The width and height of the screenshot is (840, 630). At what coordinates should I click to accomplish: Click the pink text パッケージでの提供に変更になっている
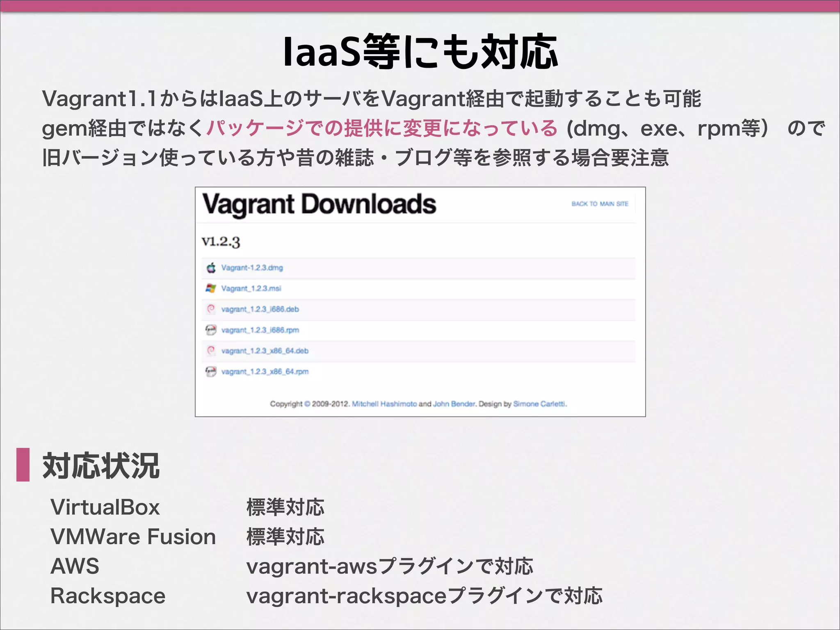(x=382, y=128)
